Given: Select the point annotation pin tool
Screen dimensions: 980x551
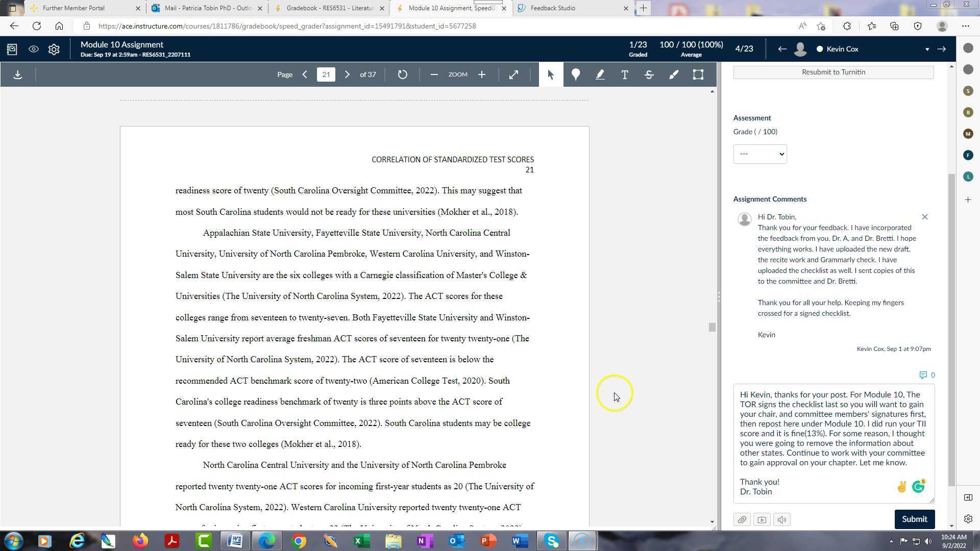Looking at the screenshot, I should (575, 74).
